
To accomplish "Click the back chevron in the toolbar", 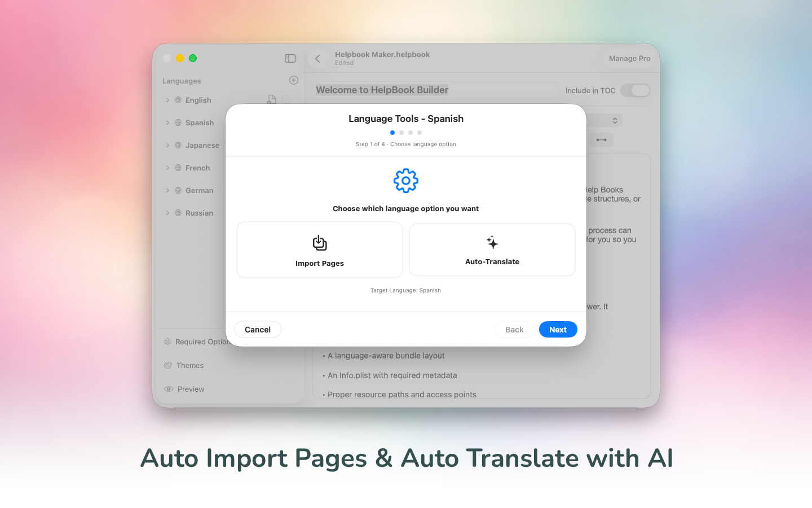I will [x=318, y=59].
